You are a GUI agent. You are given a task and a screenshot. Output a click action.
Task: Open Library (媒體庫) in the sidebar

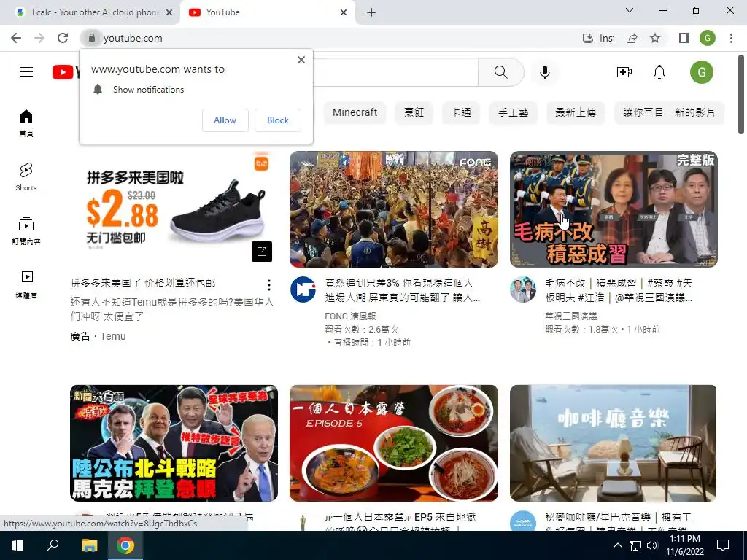click(x=26, y=284)
